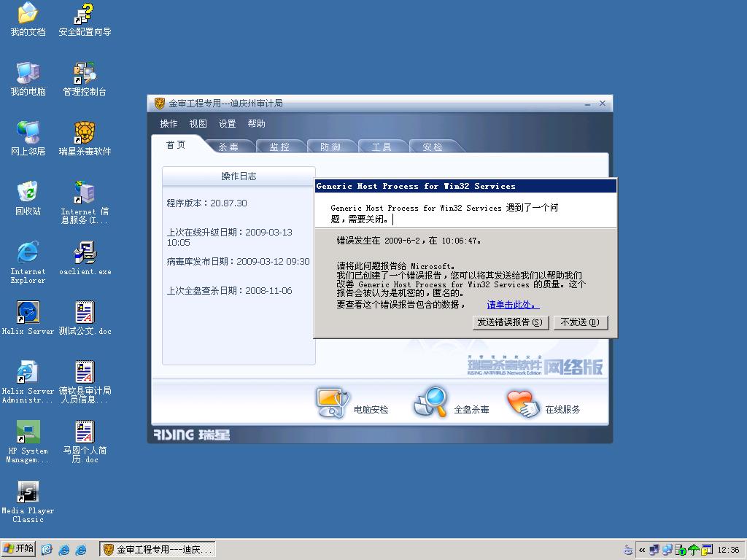Image resolution: width=747 pixels, height=560 pixels.
Task: Switch to the 杀毒 tab
Action: pos(228,147)
